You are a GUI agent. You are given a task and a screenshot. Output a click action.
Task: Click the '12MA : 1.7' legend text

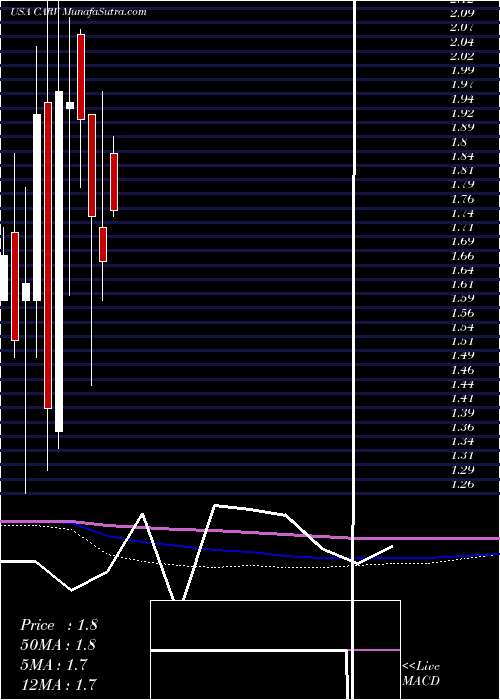click(58, 685)
